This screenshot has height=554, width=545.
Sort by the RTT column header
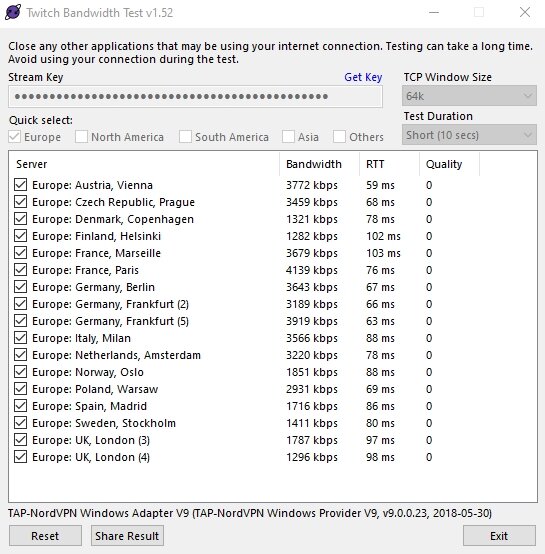point(390,164)
